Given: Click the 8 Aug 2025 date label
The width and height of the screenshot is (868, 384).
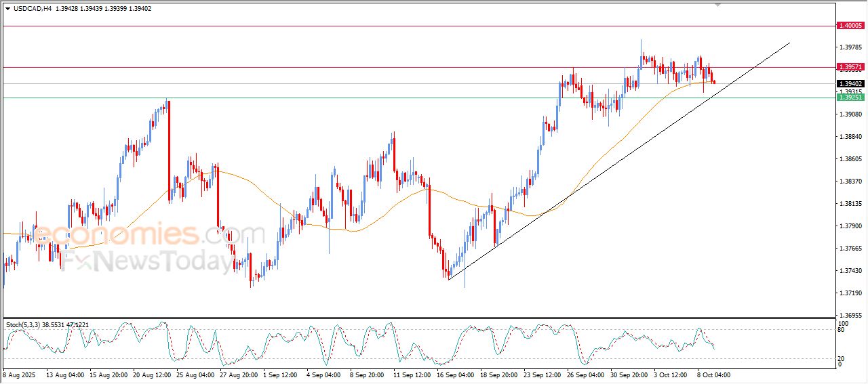Looking at the screenshot, I should point(20,374).
